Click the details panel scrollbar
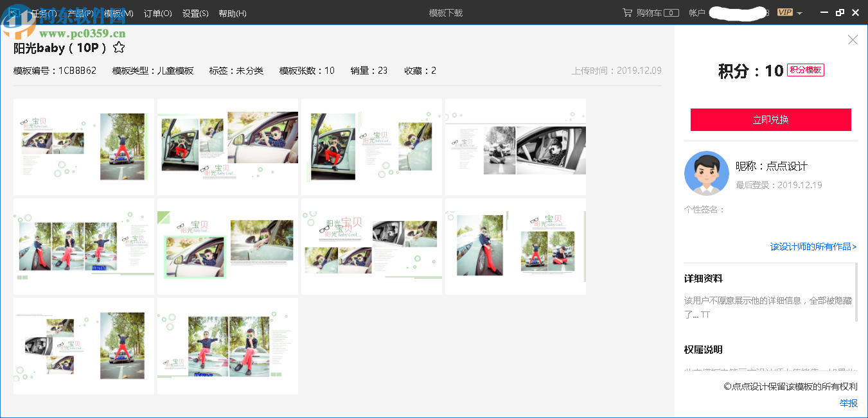The image size is (868, 418). click(856, 292)
